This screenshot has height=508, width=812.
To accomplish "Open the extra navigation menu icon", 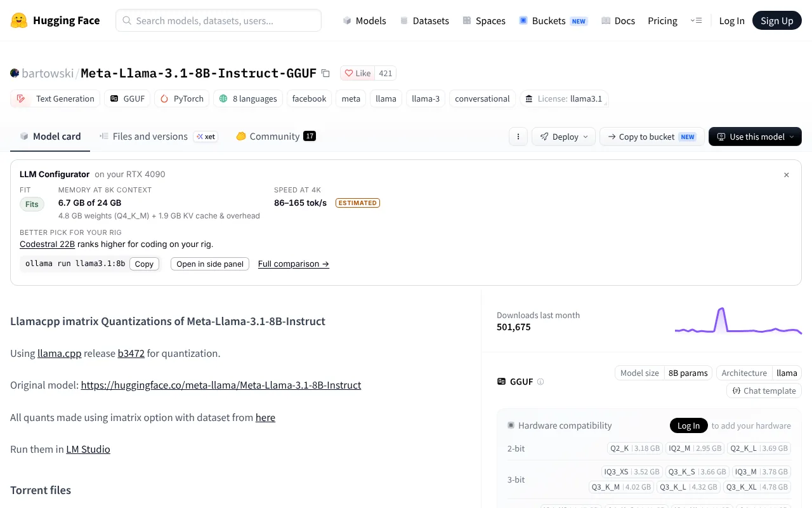I will pos(696,20).
